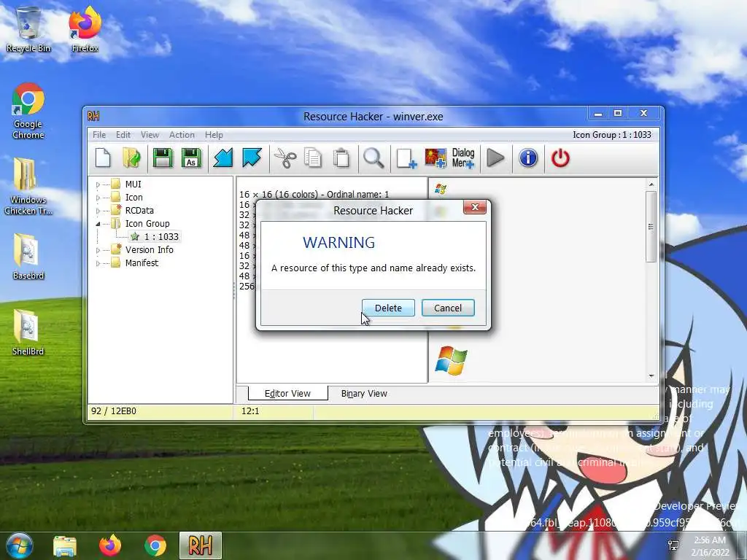Click Firefox icon in taskbar
Screen dimensions: 747x560
pos(110,545)
